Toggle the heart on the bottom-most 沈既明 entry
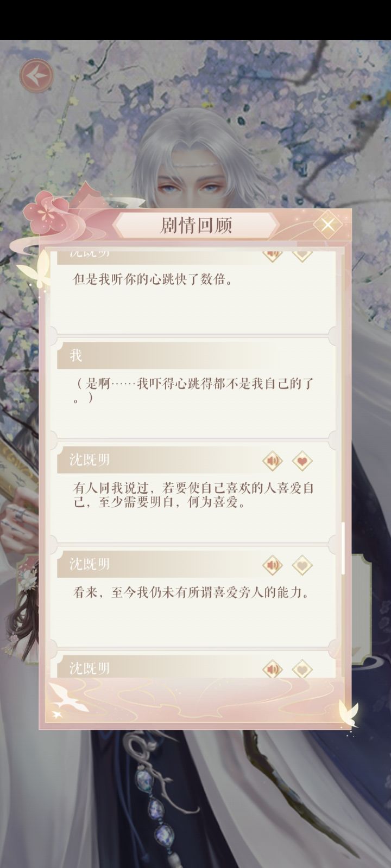 tap(302, 669)
